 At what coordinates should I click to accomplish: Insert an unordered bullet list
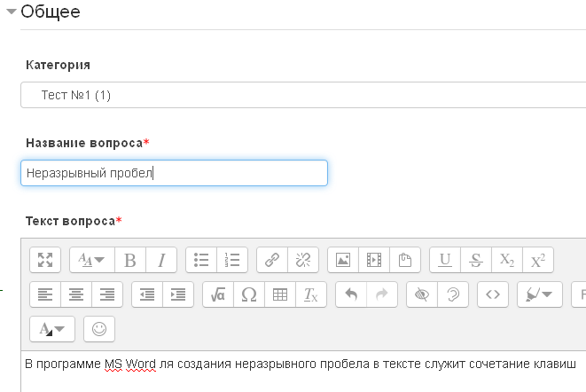pos(201,260)
